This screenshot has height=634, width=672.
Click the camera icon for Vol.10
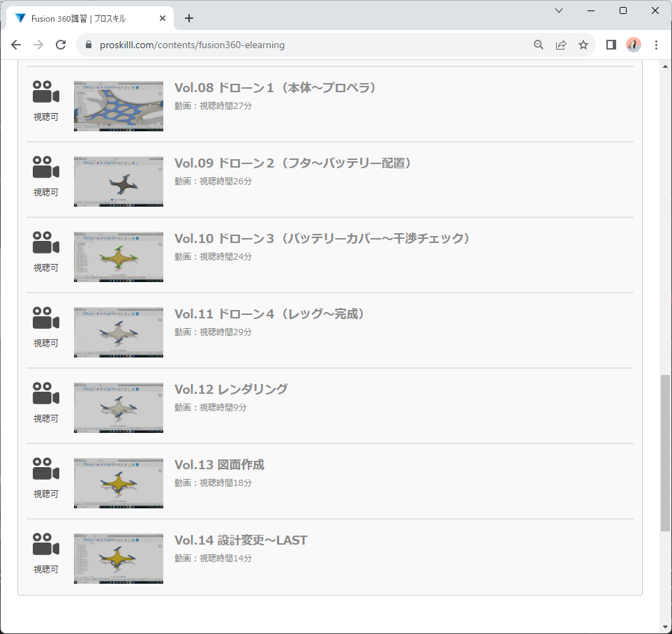coord(46,243)
